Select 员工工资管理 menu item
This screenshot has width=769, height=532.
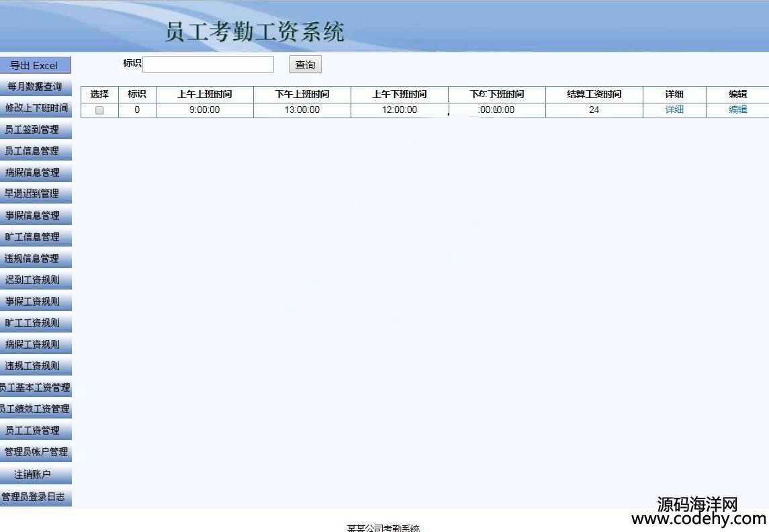(36, 431)
